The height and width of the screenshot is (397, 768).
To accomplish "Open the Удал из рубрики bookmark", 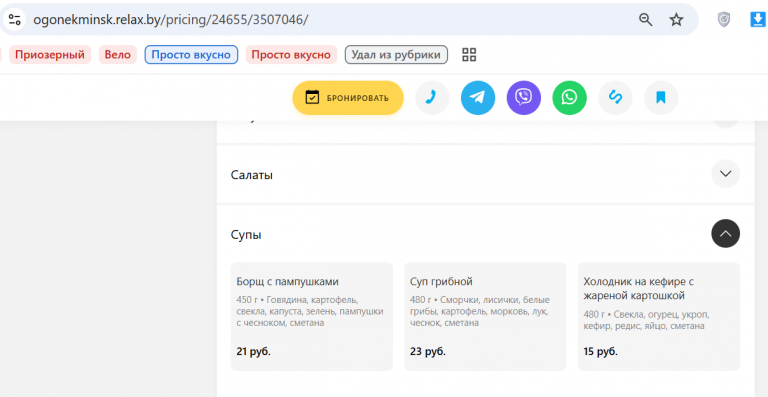I will [x=396, y=55].
